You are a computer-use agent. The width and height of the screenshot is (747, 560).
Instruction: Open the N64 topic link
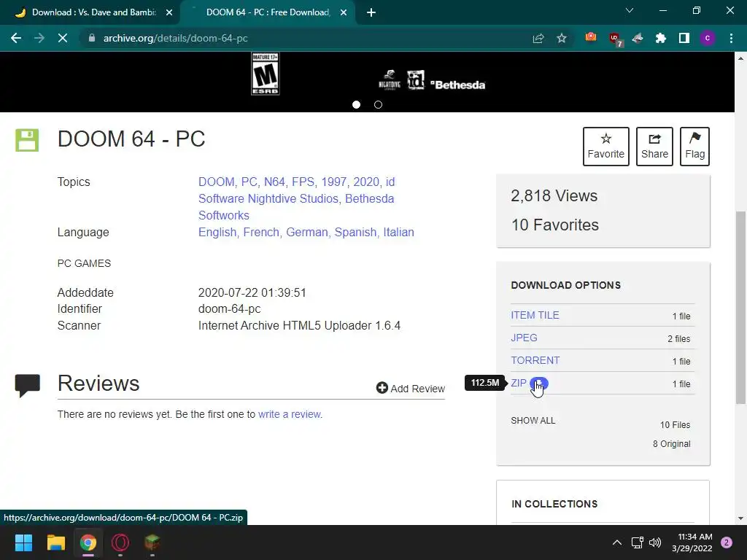[x=276, y=182]
